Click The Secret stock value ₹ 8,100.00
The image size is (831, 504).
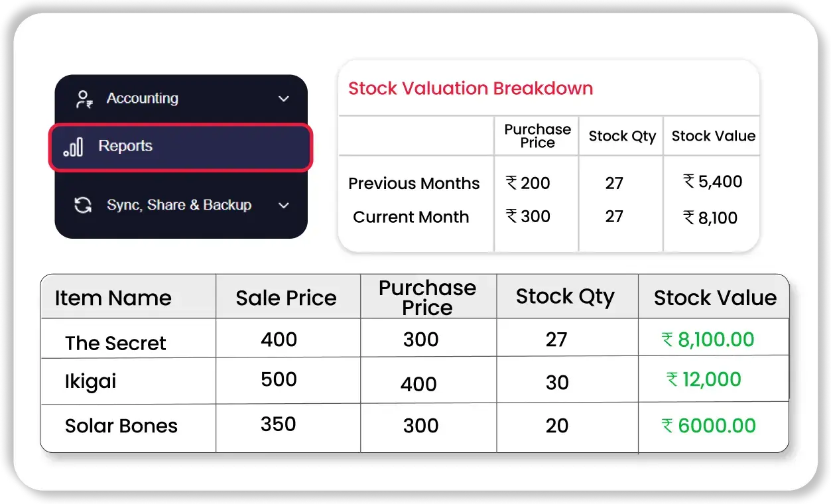tap(708, 340)
